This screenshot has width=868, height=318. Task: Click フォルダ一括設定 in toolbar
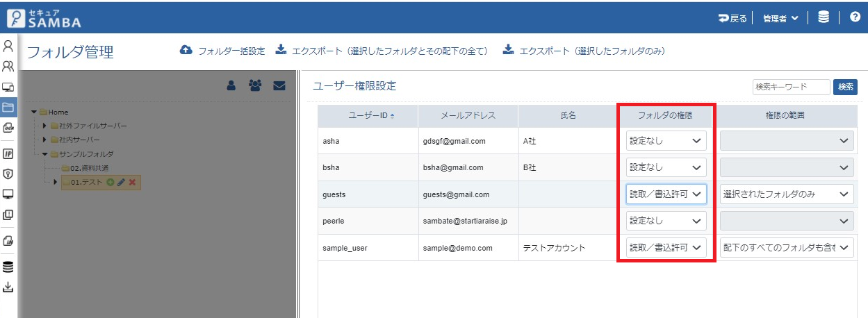click(x=223, y=51)
